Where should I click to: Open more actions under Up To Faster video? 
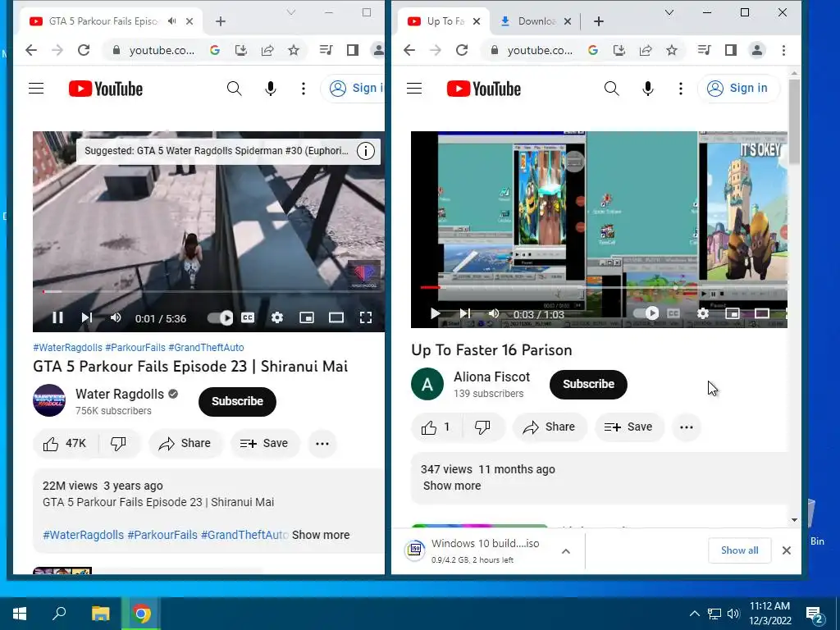point(687,427)
